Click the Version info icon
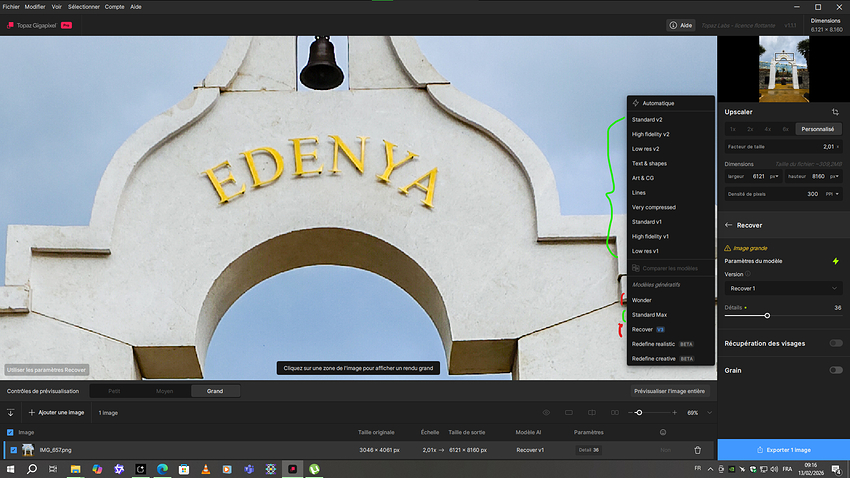Viewport: 850px width, 478px height. 748,273
